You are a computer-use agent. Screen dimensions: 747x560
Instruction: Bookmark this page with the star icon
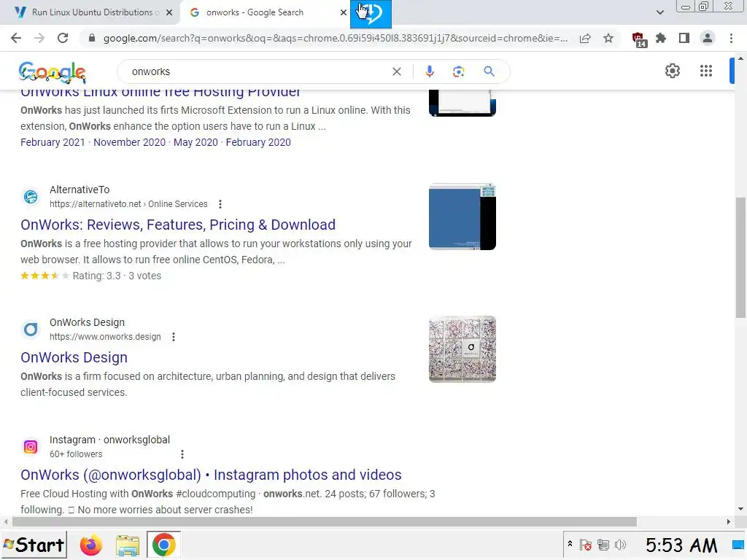pos(608,38)
